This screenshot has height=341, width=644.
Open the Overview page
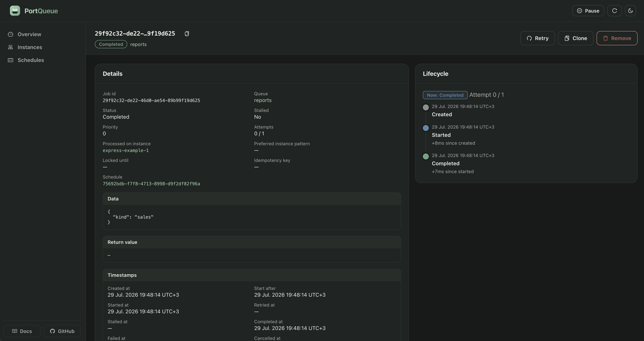(29, 34)
